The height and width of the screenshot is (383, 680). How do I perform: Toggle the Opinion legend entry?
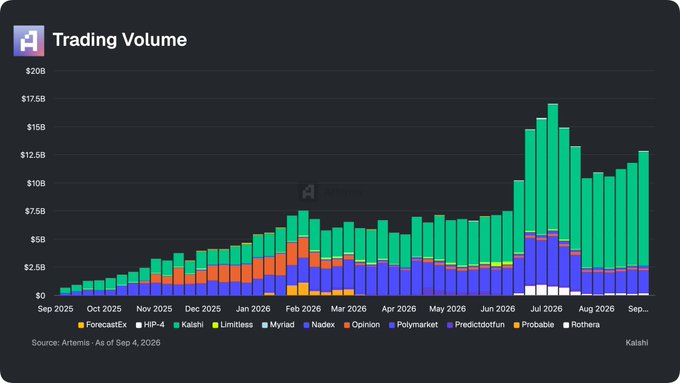[x=362, y=325]
